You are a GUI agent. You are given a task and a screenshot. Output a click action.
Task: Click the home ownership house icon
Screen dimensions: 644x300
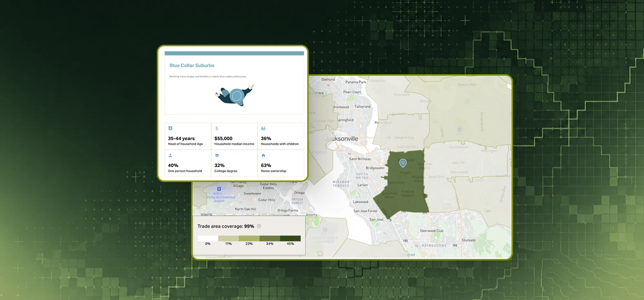(x=263, y=155)
